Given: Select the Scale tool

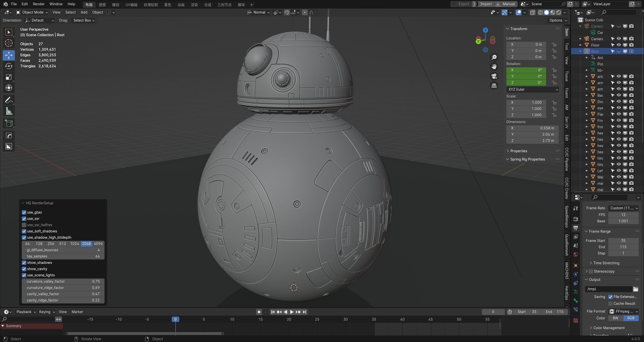Looking at the screenshot, I should click(9, 77).
